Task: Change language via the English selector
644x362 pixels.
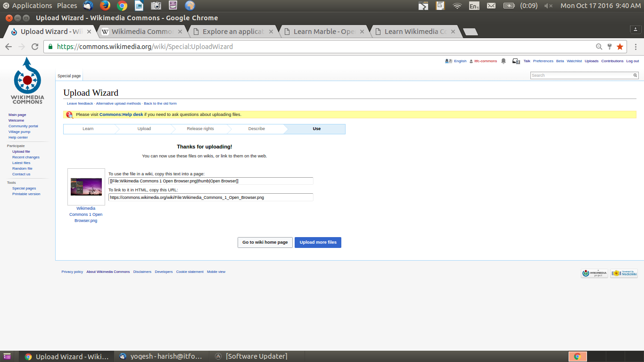Action: [456, 61]
